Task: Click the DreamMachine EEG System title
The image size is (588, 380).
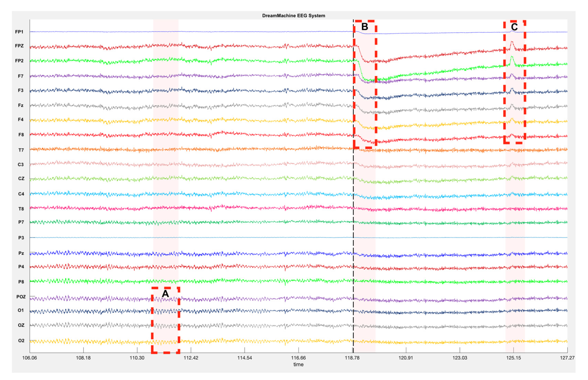Action: click(293, 16)
